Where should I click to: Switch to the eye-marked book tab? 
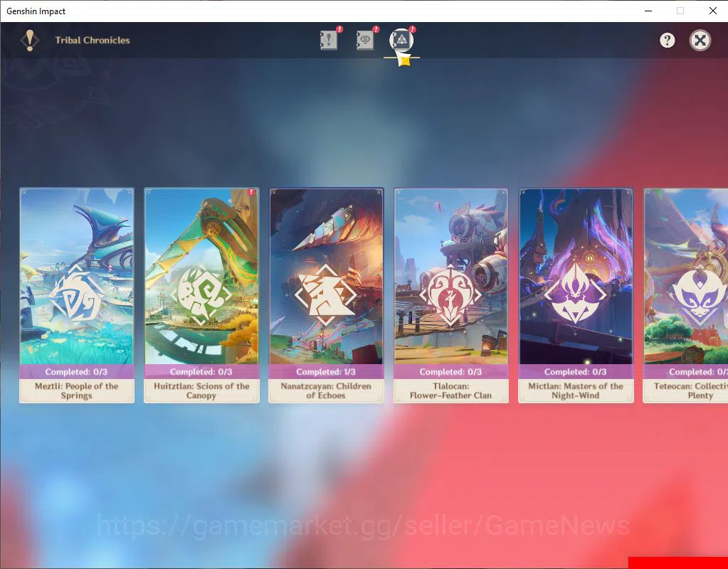pos(365,41)
